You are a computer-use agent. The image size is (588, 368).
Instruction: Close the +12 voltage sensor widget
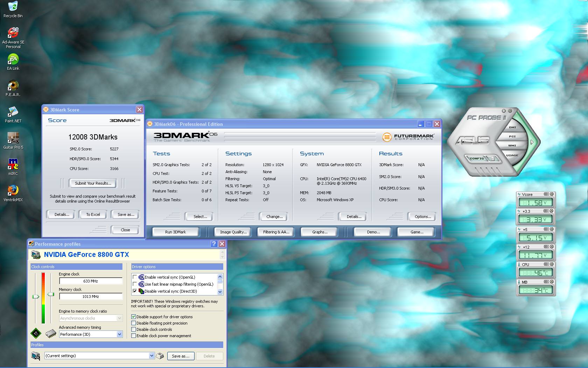552,247
